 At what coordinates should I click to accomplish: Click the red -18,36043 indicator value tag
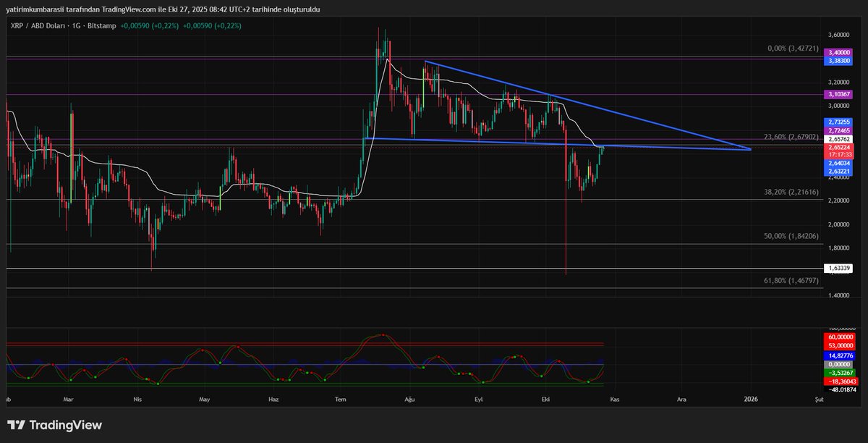click(x=840, y=381)
